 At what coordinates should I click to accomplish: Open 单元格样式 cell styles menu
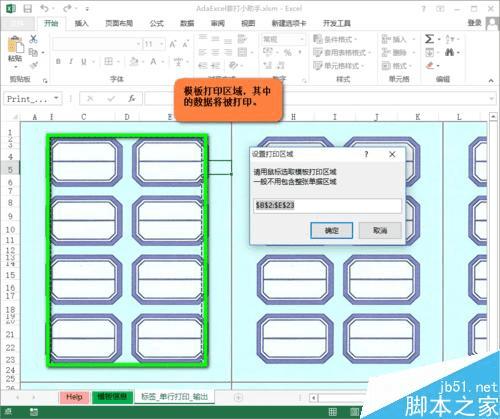pos(338,66)
